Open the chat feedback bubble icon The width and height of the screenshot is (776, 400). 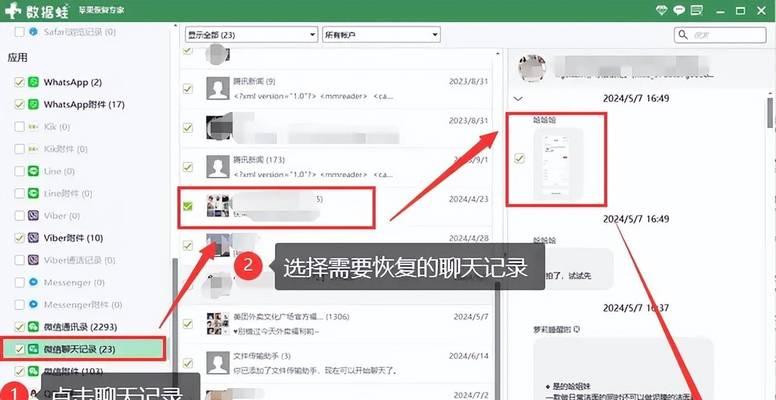(679, 10)
